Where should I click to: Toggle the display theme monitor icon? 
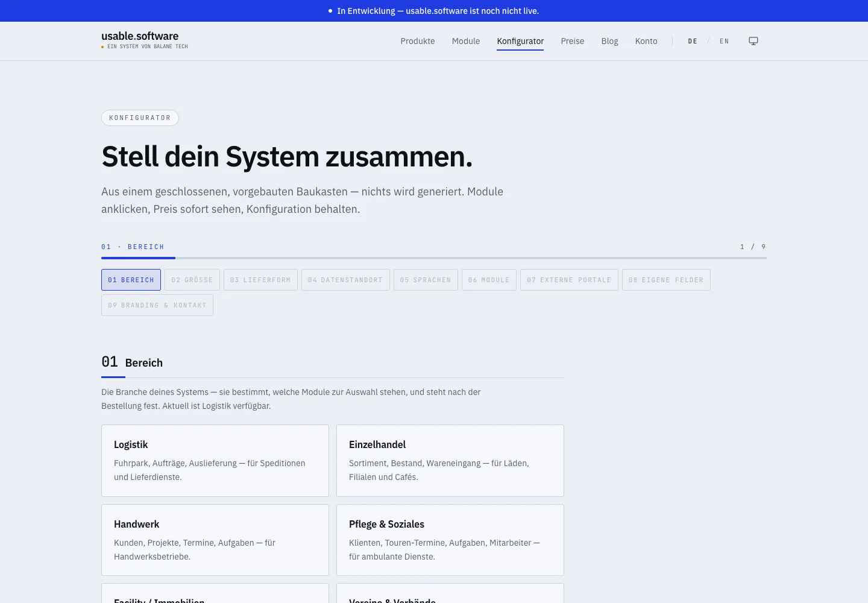point(753,41)
